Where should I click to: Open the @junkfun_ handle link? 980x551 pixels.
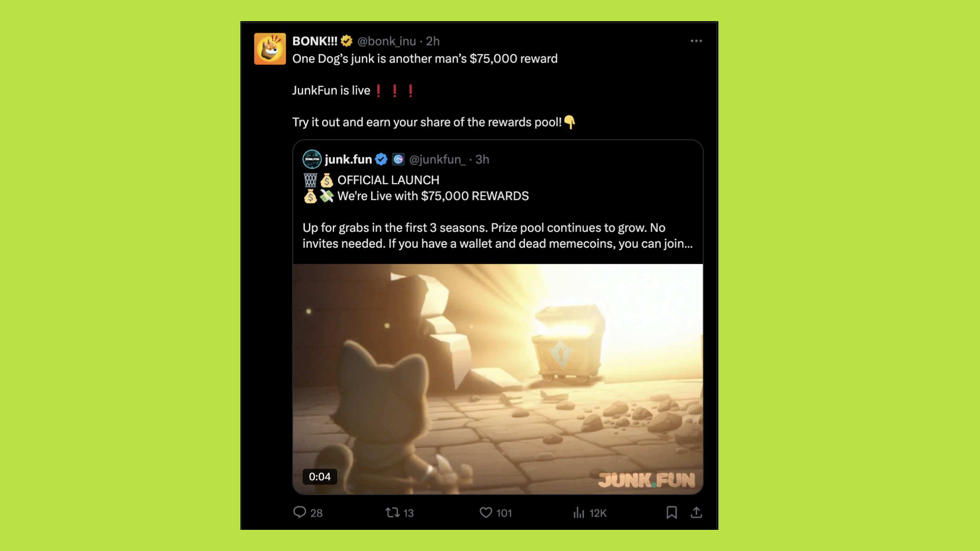437,159
